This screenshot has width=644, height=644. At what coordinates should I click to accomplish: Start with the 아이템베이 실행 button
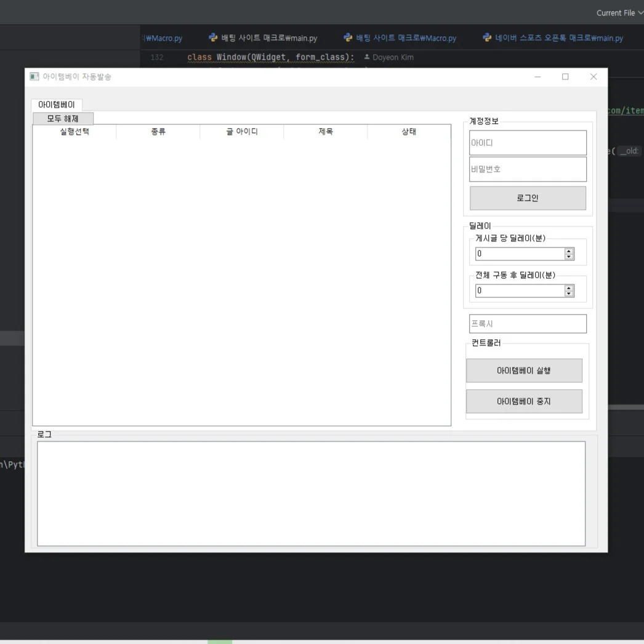pyautogui.click(x=523, y=371)
